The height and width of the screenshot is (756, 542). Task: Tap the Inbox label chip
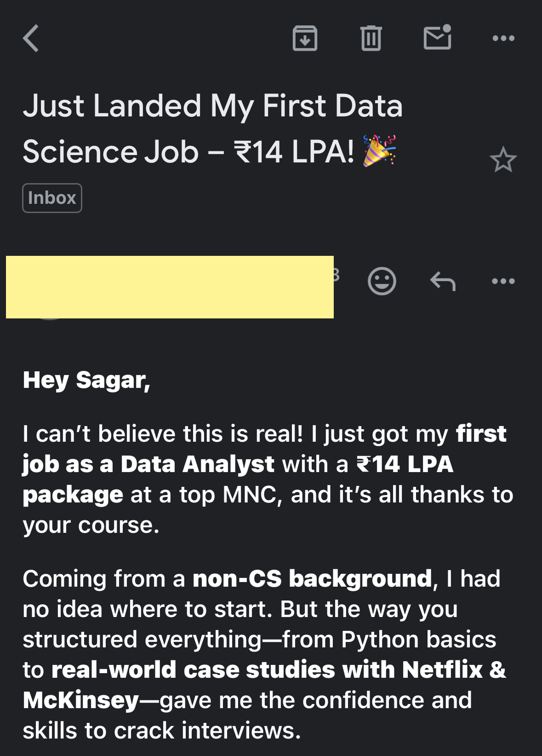tap(52, 198)
